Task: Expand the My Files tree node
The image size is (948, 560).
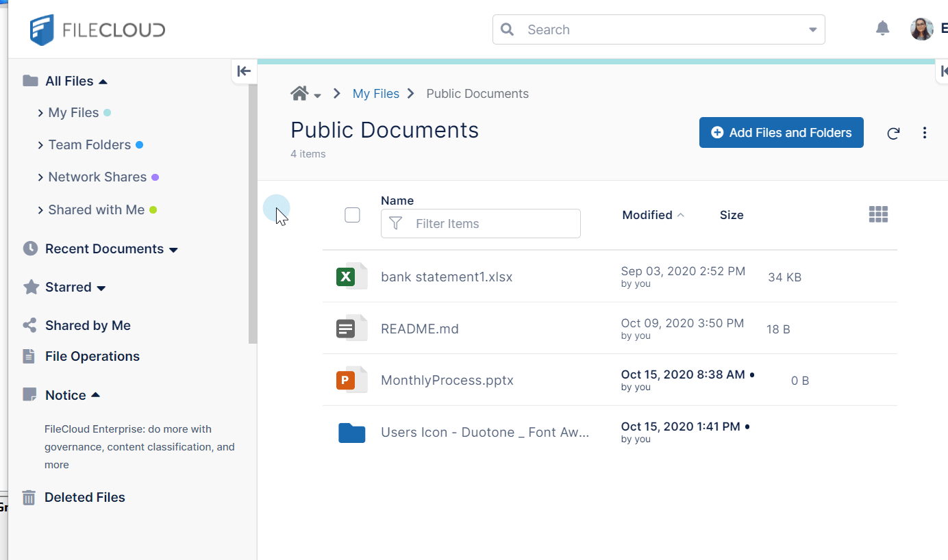Action: click(41, 113)
